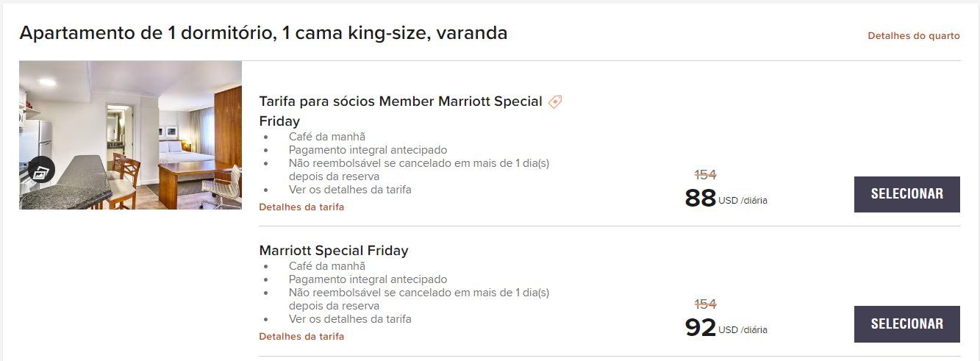Image resolution: width=980 pixels, height=361 pixels.
Task: Open the photo gallery icon on room image
Action: tap(41, 172)
